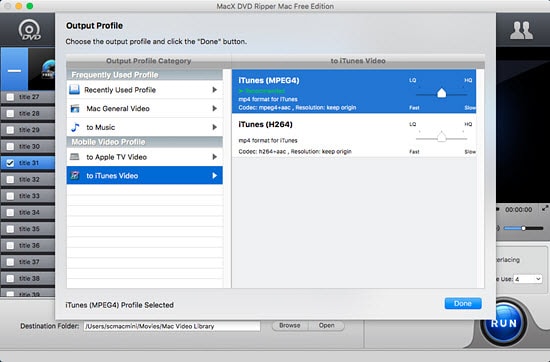The image size is (550, 362).
Task: Expand to Music arrow
Action: click(x=214, y=127)
